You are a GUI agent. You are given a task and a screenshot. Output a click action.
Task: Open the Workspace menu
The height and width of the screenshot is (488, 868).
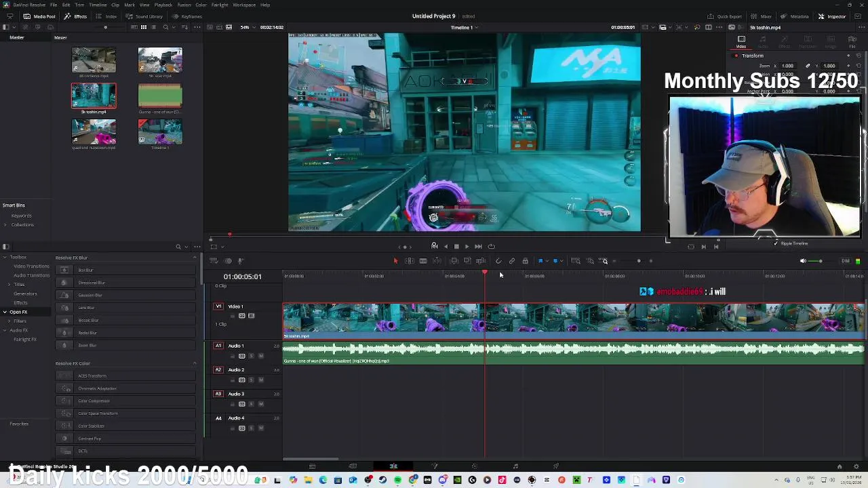pyautogui.click(x=244, y=5)
